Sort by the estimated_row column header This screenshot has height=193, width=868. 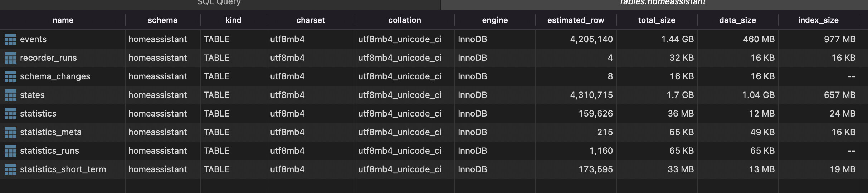click(x=575, y=20)
